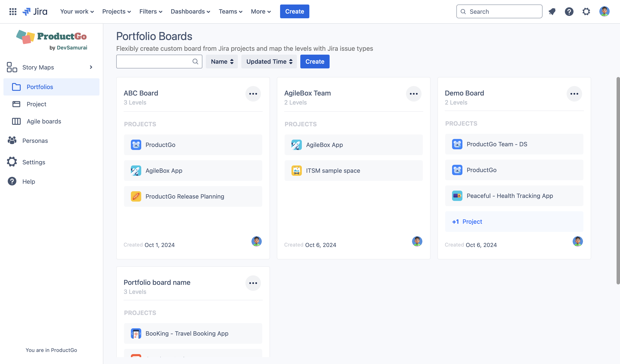Image resolution: width=620 pixels, height=364 pixels.
Task: Open the ABC Board title
Action: point(141,93)
